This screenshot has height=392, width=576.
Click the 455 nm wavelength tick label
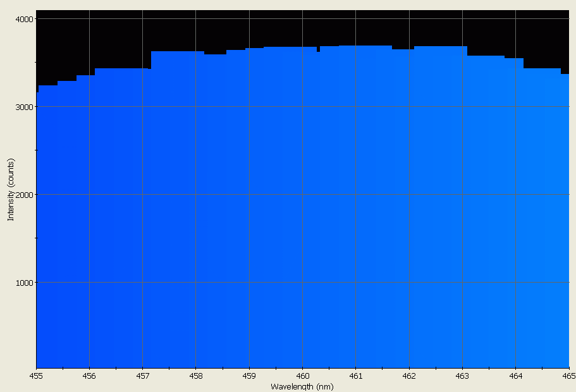click(x=36, y=375)
